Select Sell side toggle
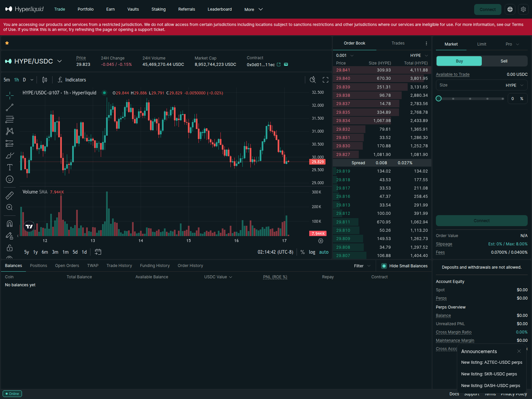This screenshot has width=532, height=399. coord(504,61)
